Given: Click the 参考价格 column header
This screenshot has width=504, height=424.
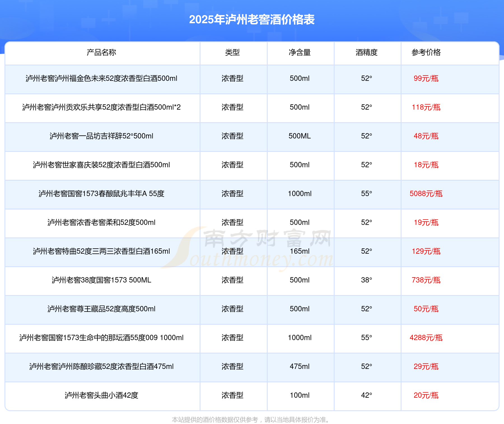Looking at the screenshot, I should (426, 52).
